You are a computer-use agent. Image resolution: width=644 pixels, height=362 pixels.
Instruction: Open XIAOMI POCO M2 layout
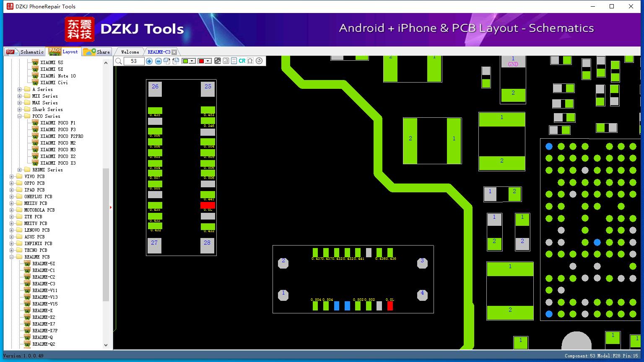click(58, 143)
